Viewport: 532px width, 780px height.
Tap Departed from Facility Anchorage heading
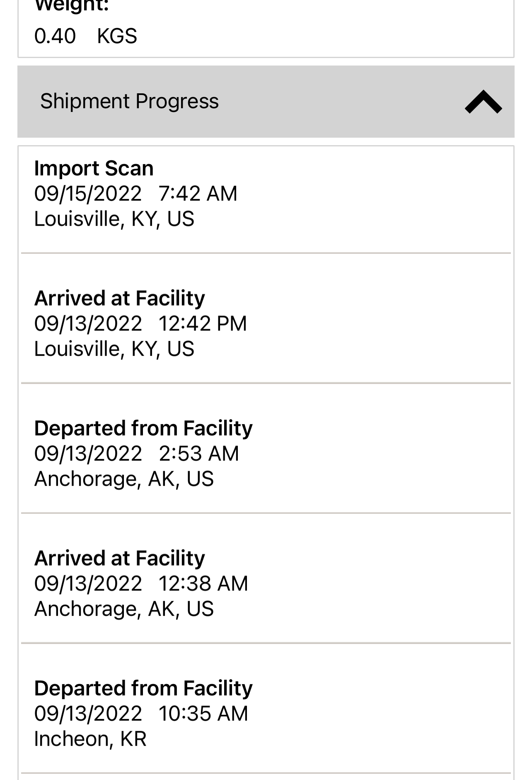point(143,428)
